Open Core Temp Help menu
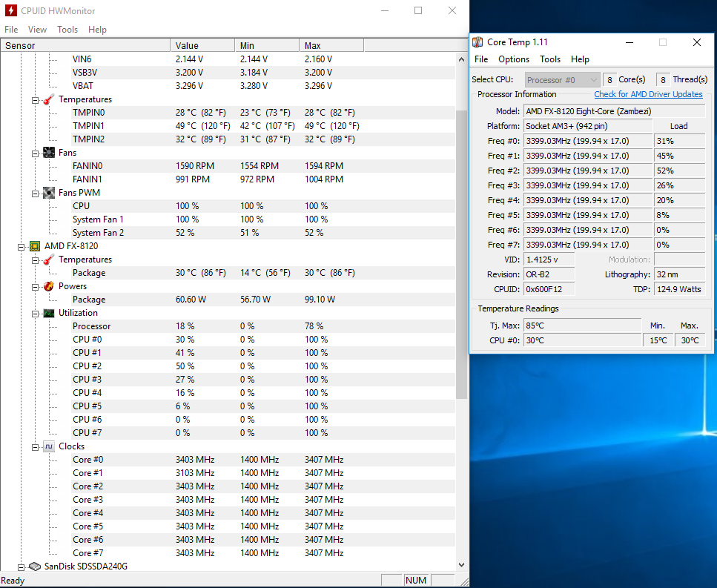Screen dimensions: 717x588 [x=580, y=59]
